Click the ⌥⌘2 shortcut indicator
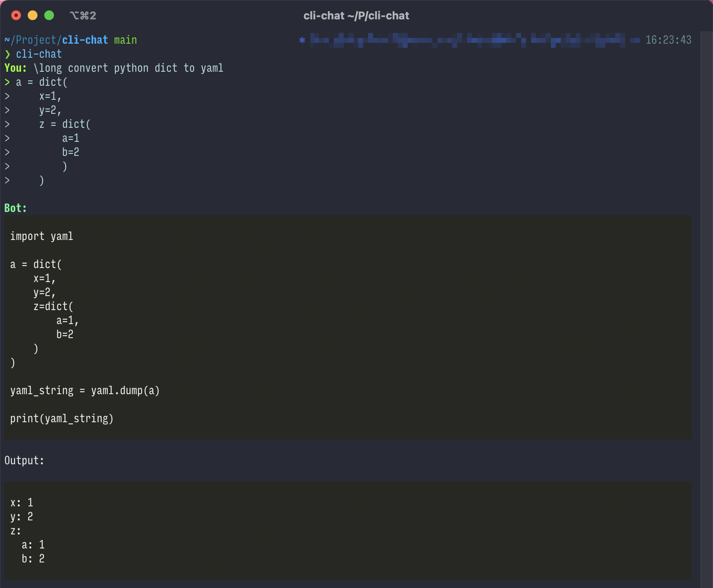The image size is (713, 588). click(83, 16)
